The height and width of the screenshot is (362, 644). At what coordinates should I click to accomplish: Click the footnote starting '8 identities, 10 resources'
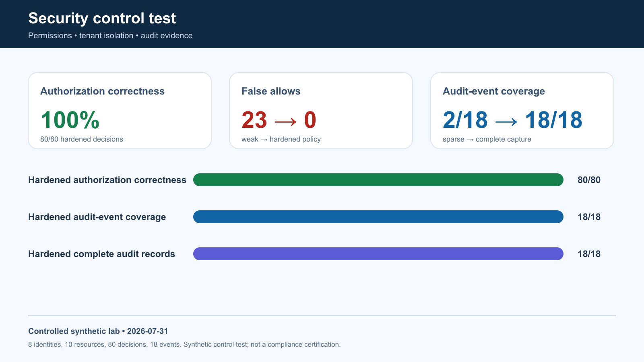tap(184, 344)
